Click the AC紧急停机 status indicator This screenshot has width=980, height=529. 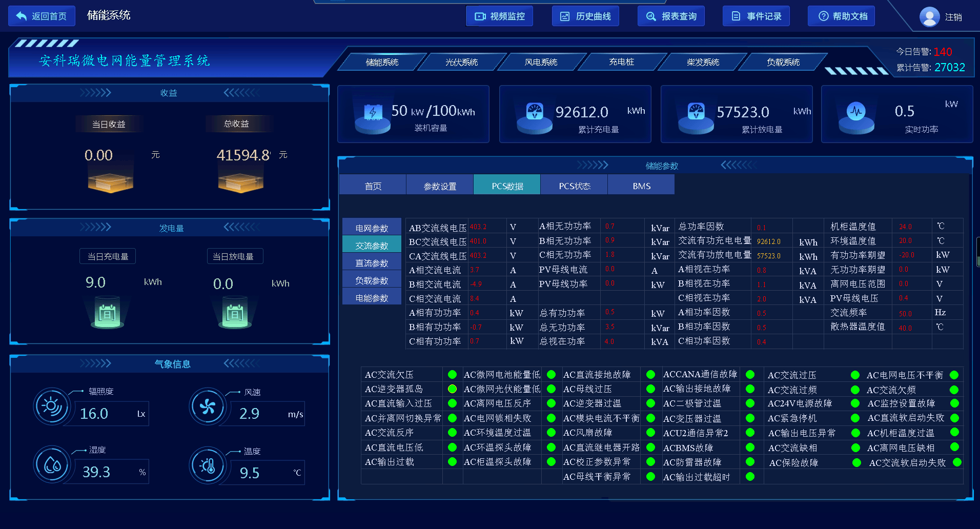tap(855, 418)
